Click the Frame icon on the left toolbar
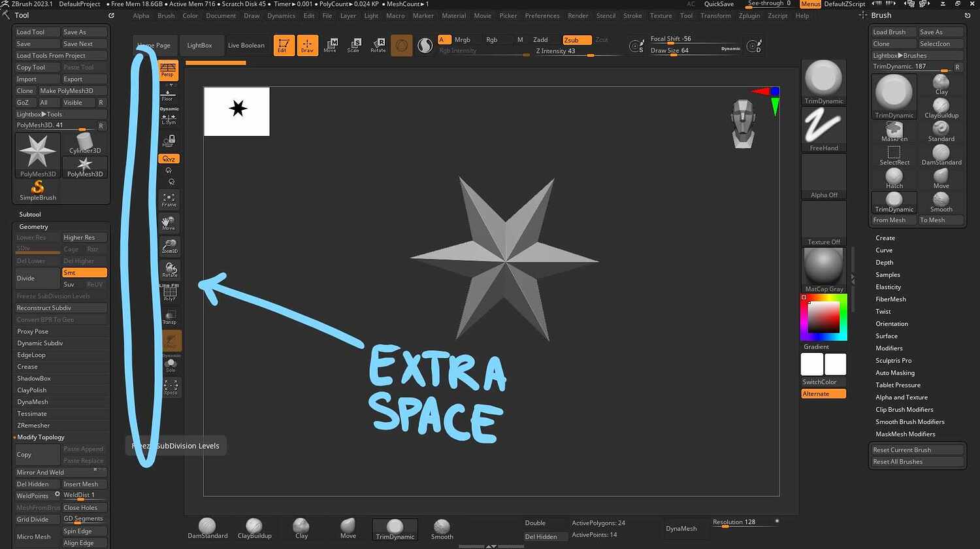Screen dimensions: 980x549 point(169,199)
